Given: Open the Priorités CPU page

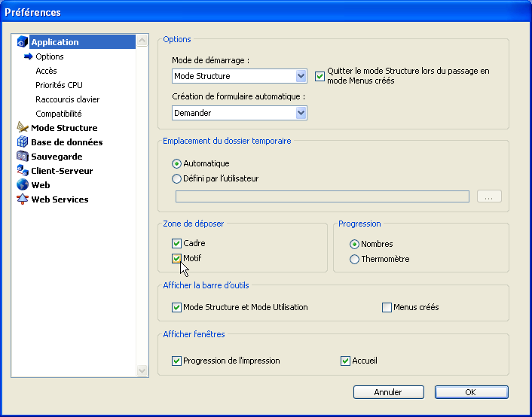Looking at the screenshot, I should pos(59,85).
